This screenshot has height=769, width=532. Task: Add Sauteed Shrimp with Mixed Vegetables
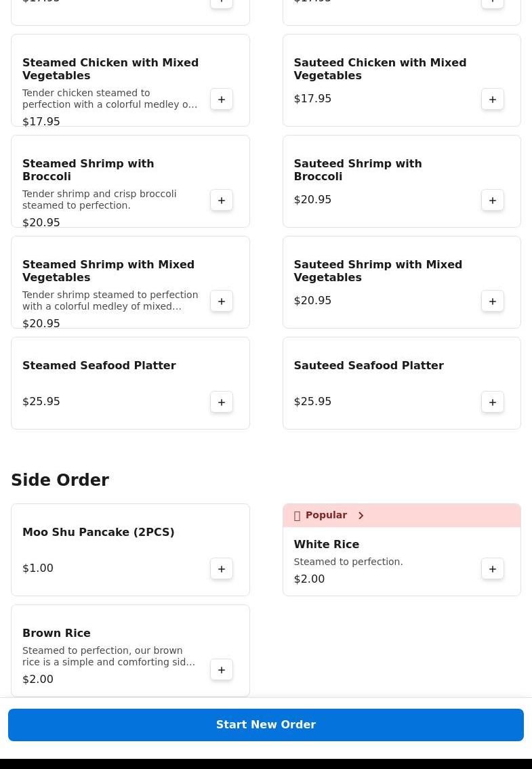pos(493,302)
